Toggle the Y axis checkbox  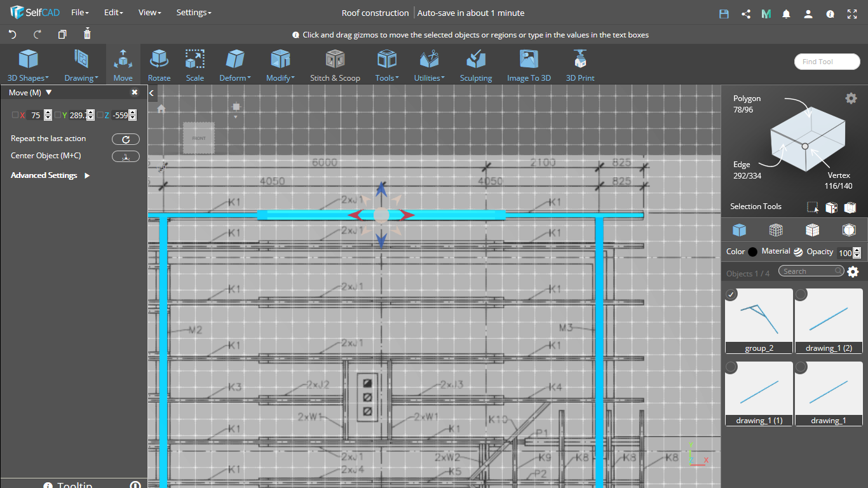[x=58, y=115]
